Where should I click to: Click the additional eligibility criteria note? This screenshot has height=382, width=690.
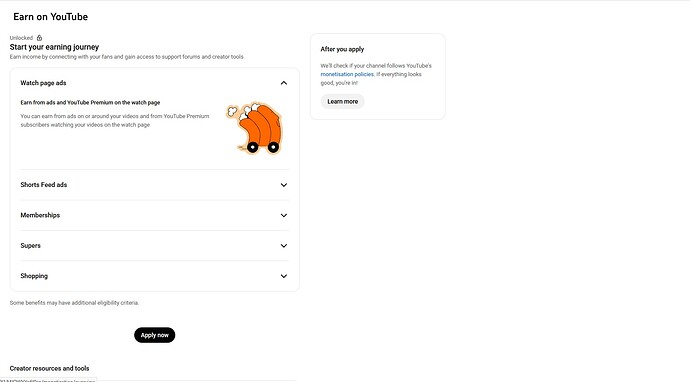click(x=74, y=303)
